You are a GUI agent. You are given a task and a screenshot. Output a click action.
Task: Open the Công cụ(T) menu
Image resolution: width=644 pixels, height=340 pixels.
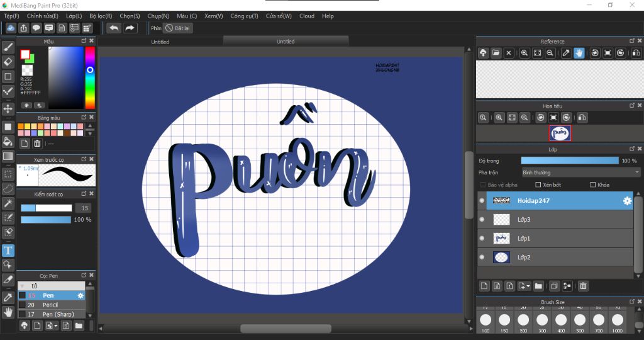coord(245,16)
